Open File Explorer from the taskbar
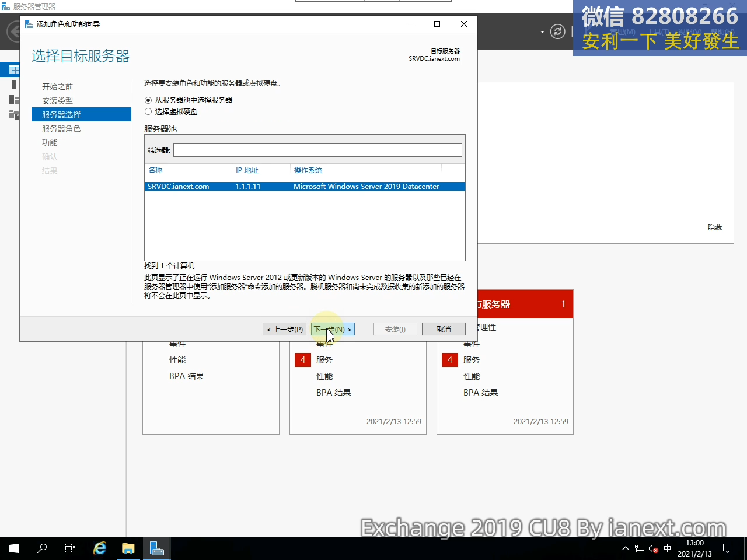 [128, 548]
